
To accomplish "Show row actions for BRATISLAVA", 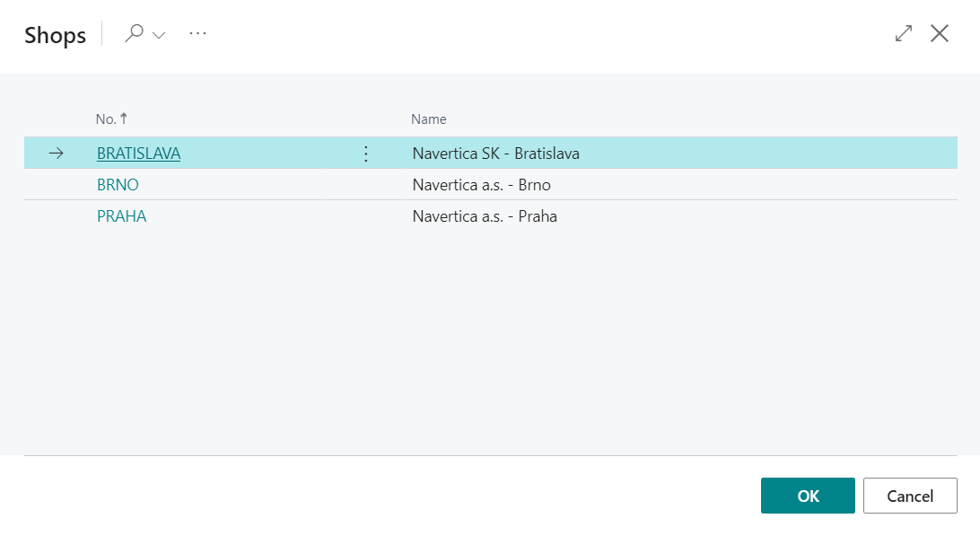I will pyautogui.click(x=366, y=154).
